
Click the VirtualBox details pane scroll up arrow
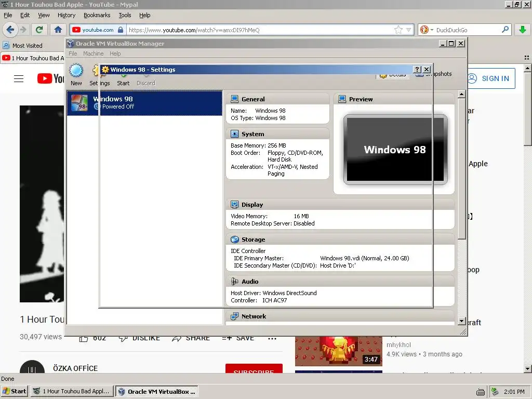tap(461, 95)
